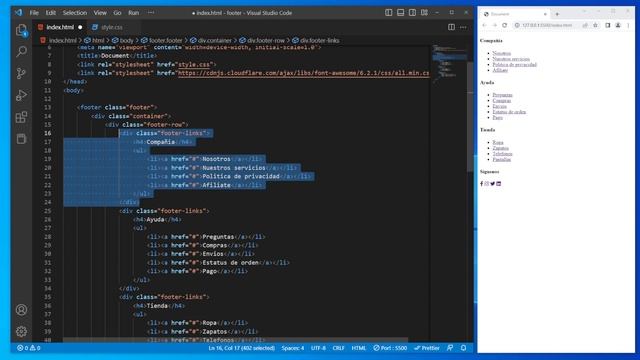The width and height of the screenshot is (640, 360).
Task: Click the Preguntas link in the browser page
Action: click(x=502, y=95)
